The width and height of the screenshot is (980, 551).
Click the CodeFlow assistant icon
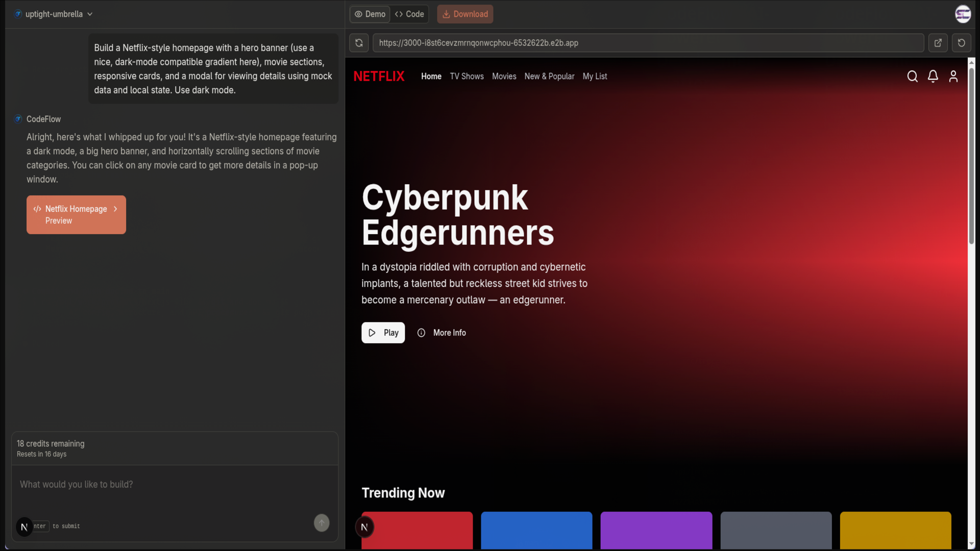click(18, 119)
